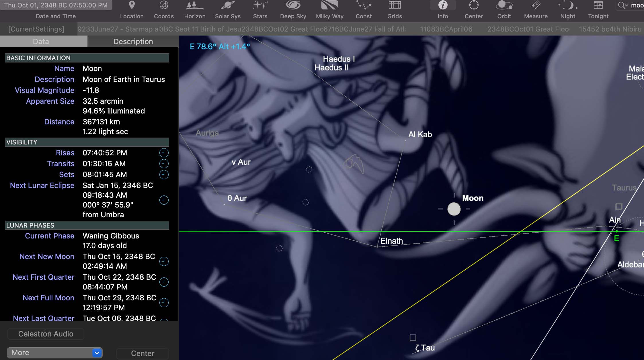The height and width of the screenshot is (360, 644).
Task: Click the Ain star label
Action: click(x=615, y=220)
